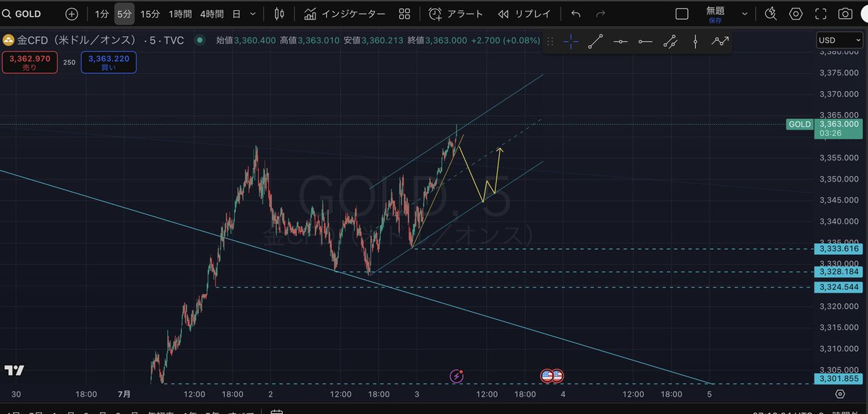Open time axis settings gear
Screen dimensions: 868x414
click(x=840, y=394)
